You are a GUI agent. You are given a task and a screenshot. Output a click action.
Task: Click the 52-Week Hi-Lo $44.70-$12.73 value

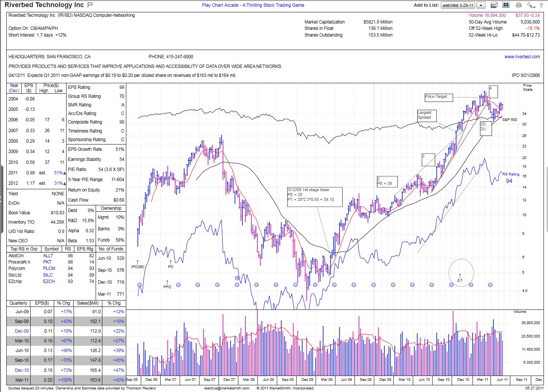526,35
